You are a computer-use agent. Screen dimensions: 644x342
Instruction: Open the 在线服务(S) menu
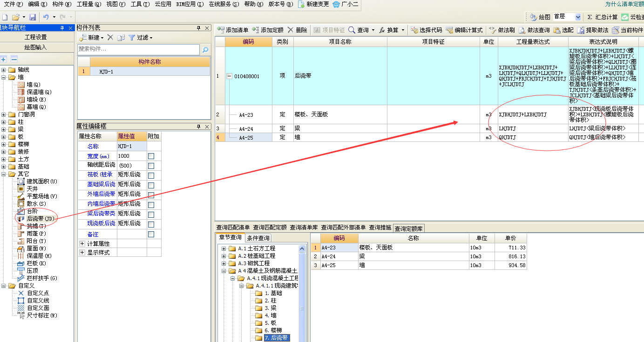point(224,4)
